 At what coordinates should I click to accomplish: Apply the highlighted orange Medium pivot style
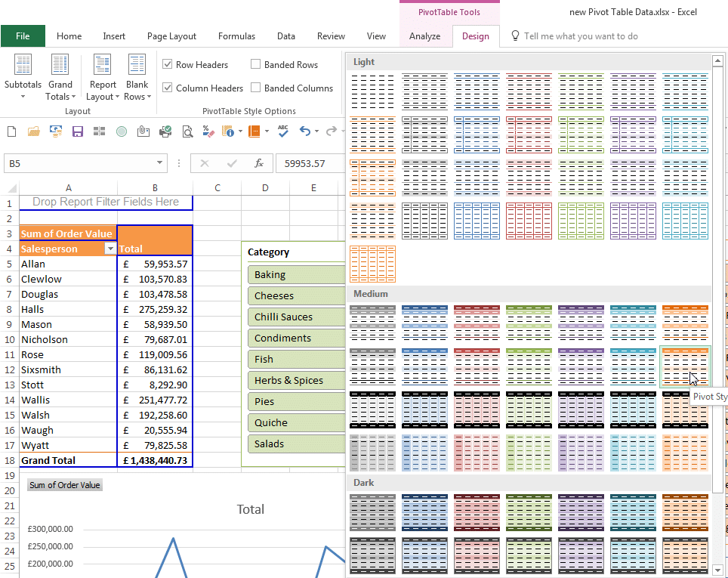click(x=685, y=366)
